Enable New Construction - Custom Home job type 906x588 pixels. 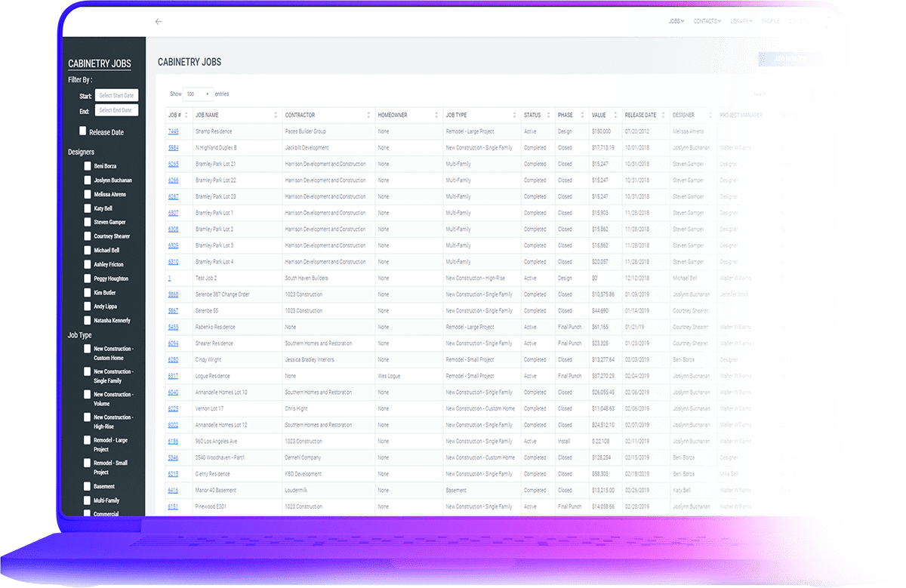(x=88, y=349)
